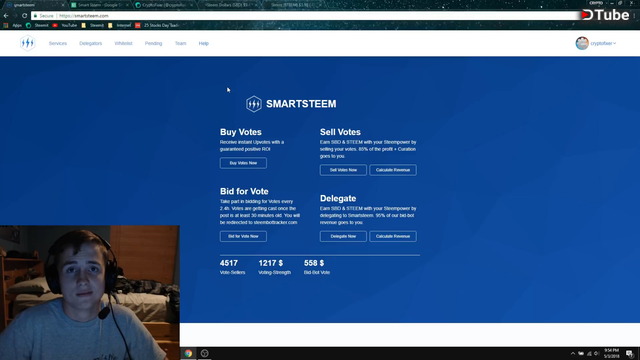Viewport: 640px width, 360px height.
Task: Close the Smart Steem Google Sheets tab
Action: [x=127, y=5]
